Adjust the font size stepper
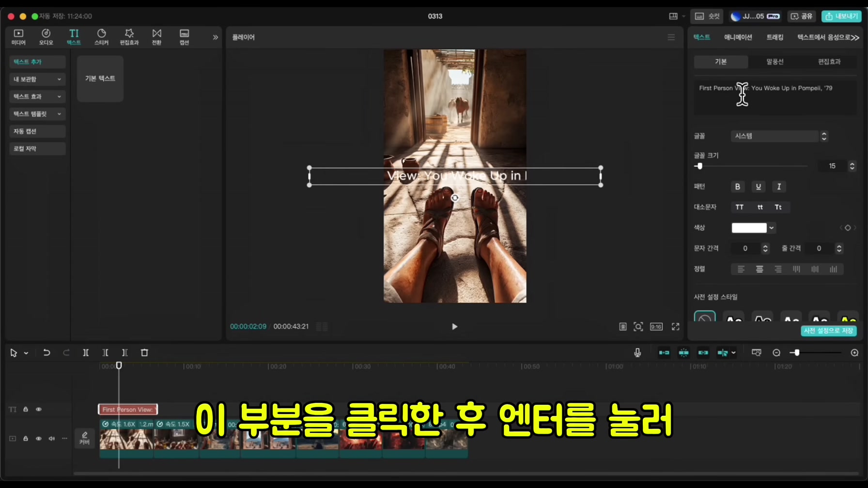This screenshot has height=488, width=868. coord(852,166)
